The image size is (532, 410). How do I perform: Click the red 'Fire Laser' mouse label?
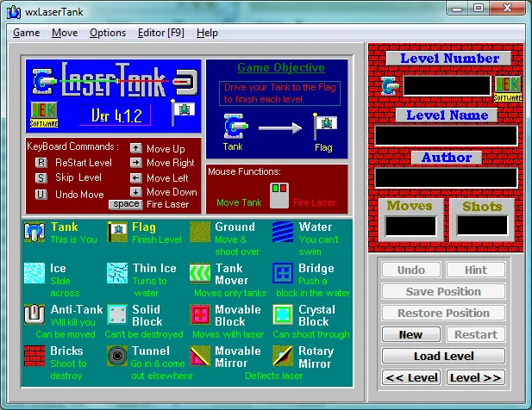pyautogui.click(x=314, y=202)
